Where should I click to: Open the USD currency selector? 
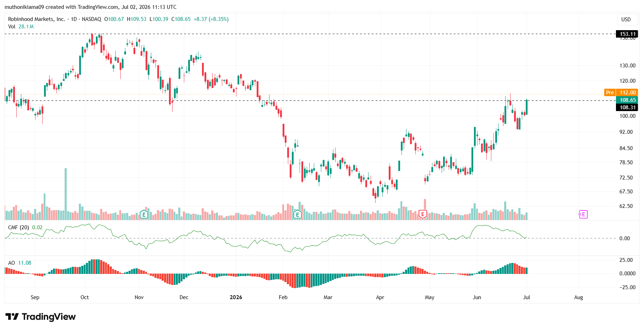(x=626, y=19)
